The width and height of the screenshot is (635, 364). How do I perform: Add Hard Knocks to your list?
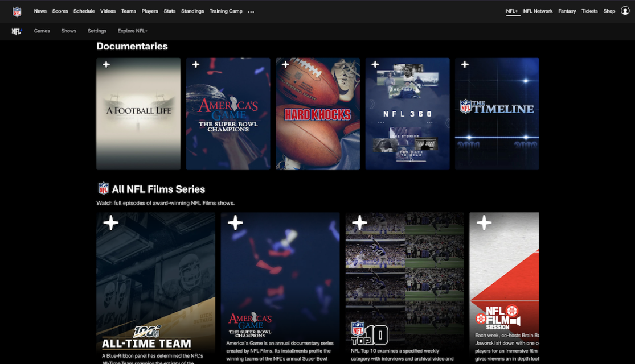coord(285,65)
